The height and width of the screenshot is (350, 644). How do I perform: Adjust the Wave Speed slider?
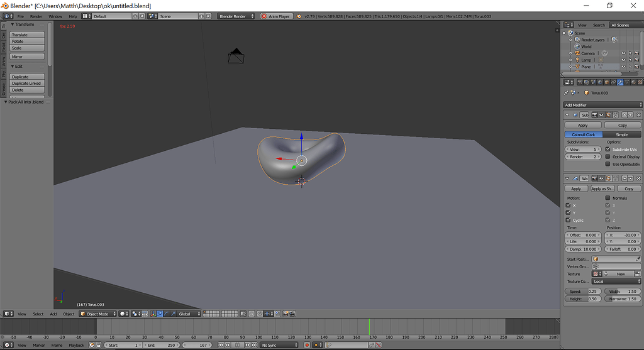(583, 292)
